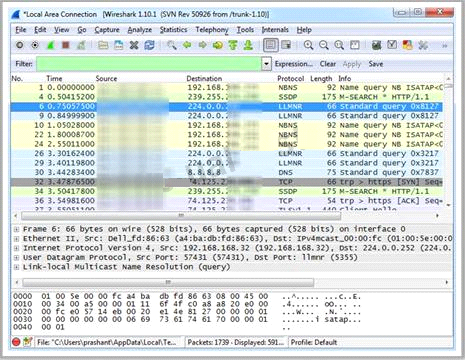
Task: Go forward in packet history
Action: coord(202,45)
